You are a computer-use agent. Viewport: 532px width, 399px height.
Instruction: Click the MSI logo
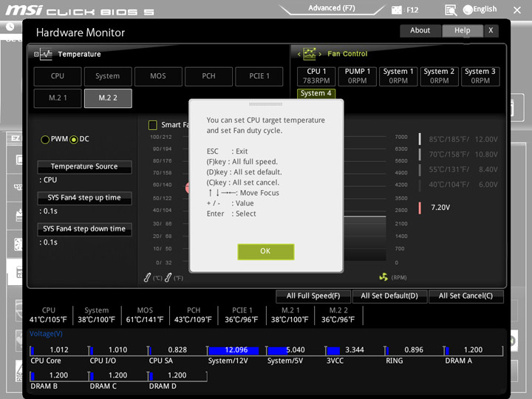[x=24, y=10]
